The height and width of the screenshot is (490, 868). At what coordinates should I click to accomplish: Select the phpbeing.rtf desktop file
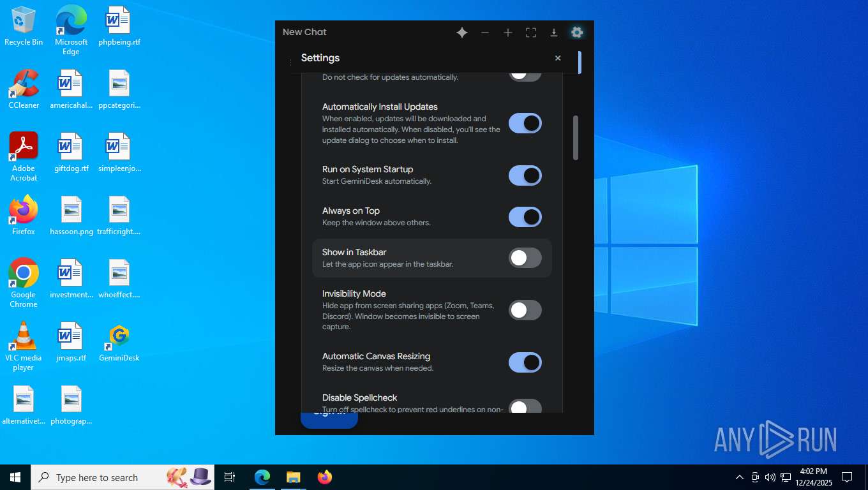[119, 27]
